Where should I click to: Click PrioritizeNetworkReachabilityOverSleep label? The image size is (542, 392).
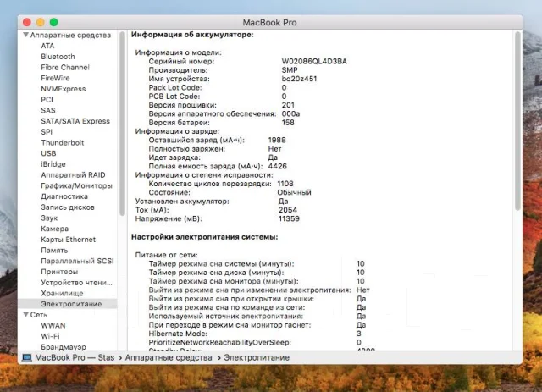coord(220,343)
